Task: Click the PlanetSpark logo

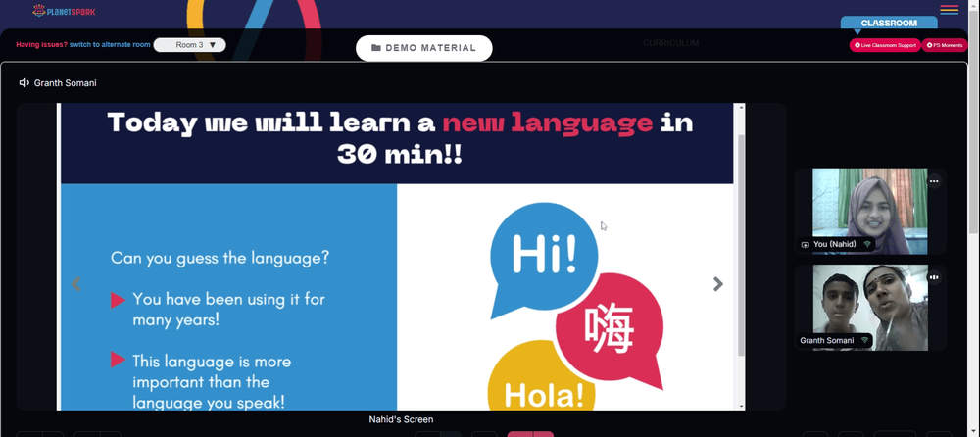Action: 64,11
